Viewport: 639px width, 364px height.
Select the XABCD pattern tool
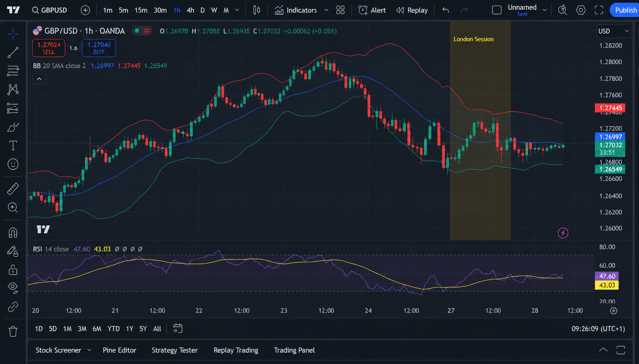[x=13, y=89]
